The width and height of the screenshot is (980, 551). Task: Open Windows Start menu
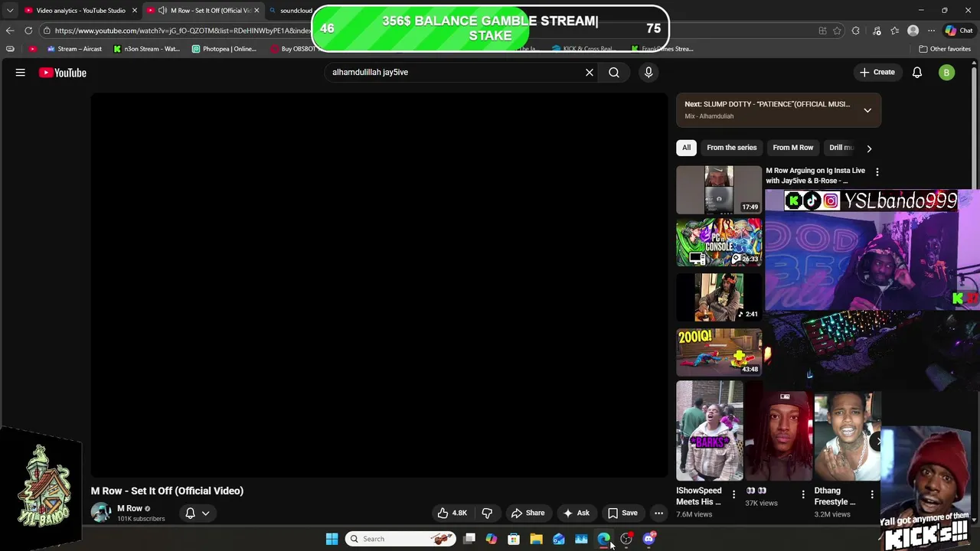pos(332,539)
